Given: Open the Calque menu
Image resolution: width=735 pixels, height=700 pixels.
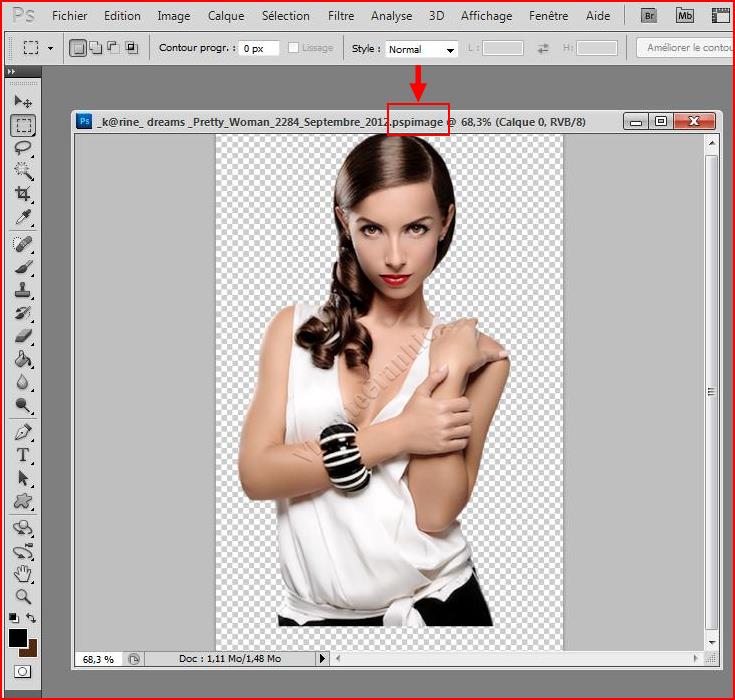Looking at the screenshot, I should pyautogui.click(x=226, y=16).
